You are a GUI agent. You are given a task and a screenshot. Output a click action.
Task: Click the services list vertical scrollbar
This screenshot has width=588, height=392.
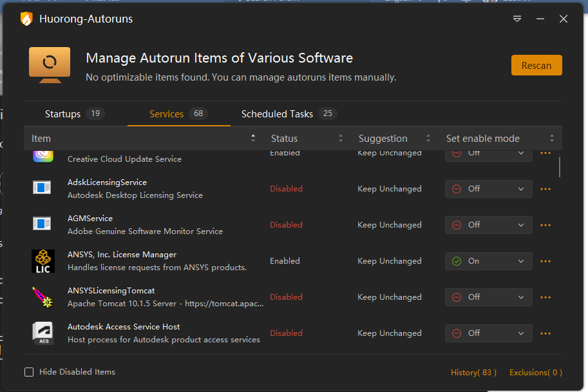click(x=560, y=167)
